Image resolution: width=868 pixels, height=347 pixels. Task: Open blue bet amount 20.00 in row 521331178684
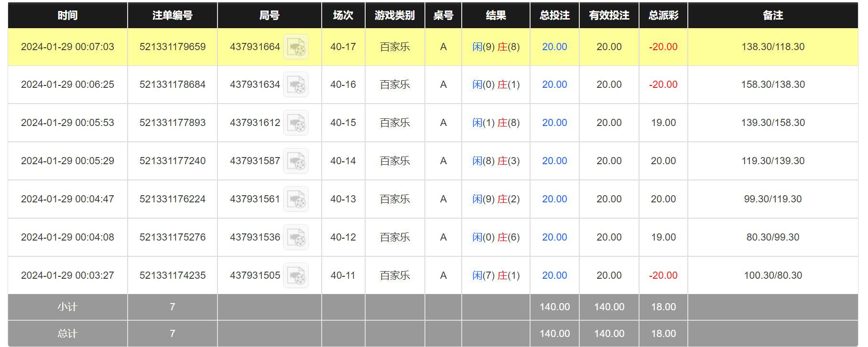pyautogui.click(x=554, y=84)
